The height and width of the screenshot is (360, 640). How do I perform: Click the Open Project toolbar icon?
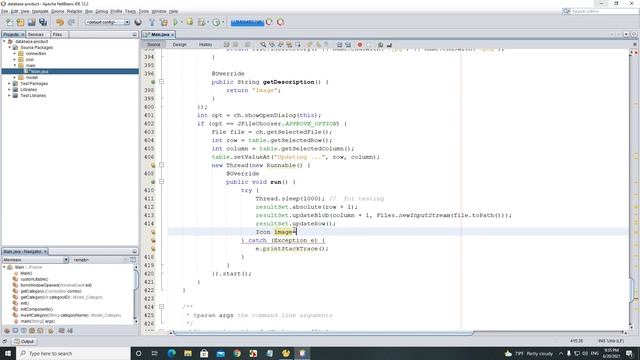(31, 22)
